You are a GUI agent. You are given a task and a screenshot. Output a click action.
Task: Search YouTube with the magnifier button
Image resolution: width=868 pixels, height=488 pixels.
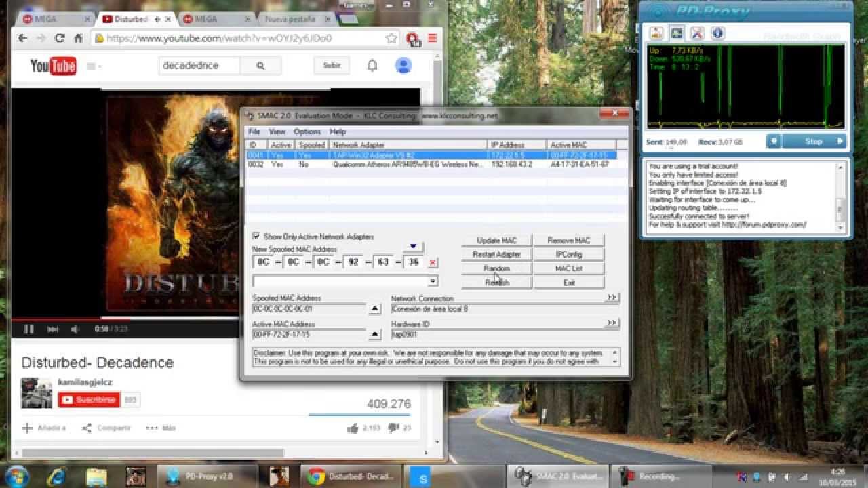[x=260, y=66]
